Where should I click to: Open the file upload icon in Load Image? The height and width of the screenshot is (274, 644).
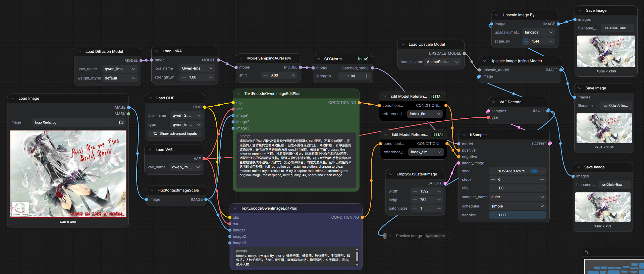tap(121, 122)
